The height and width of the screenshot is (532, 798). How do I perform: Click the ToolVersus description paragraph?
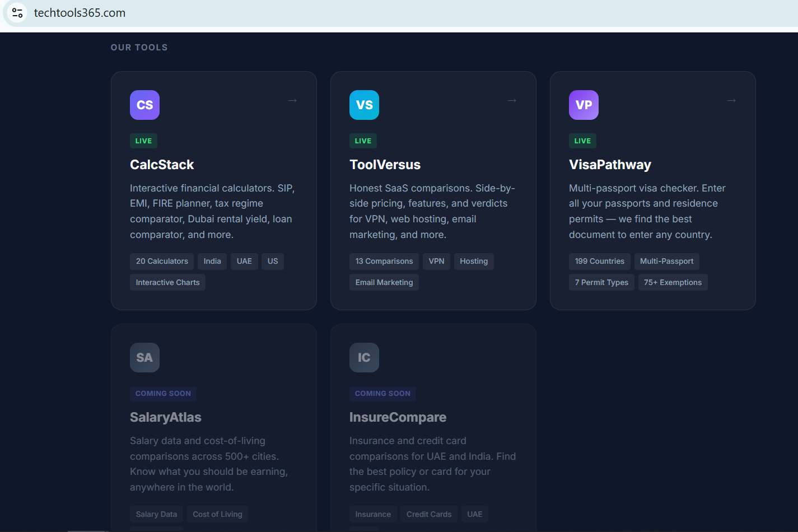pos(432,211)
